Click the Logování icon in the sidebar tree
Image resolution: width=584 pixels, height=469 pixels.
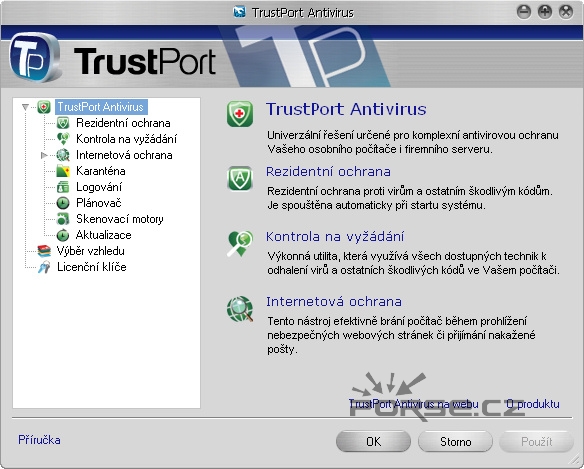point(63,187)
